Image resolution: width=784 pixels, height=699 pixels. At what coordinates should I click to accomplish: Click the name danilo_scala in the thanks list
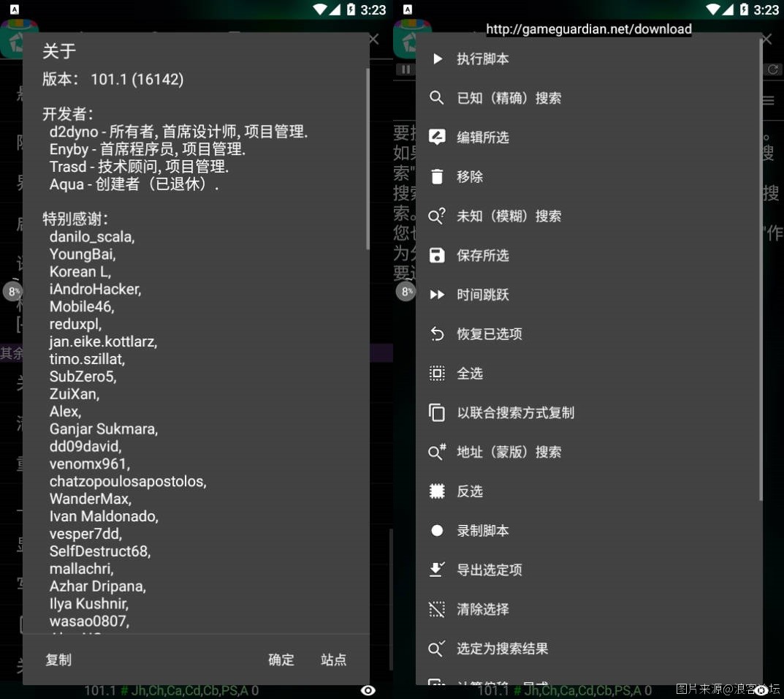pyautogui.click(x=91, y=237)
